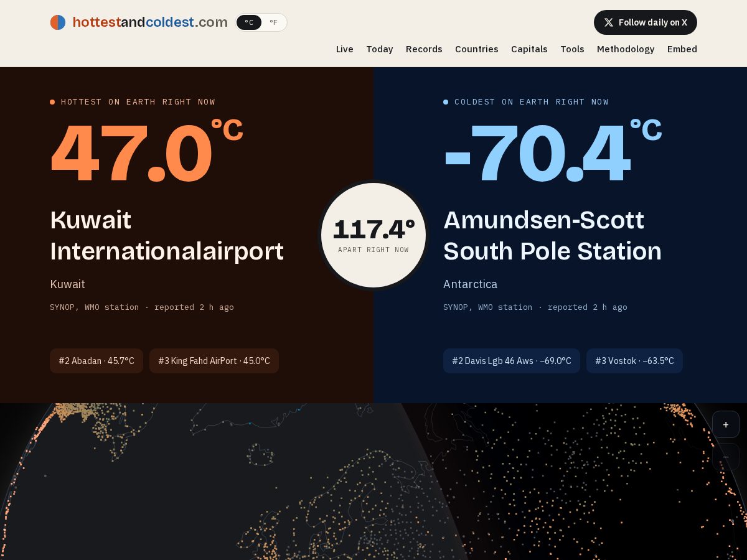Click SYNOP station info under Antarctica
The width and height of the screenshot is (747, 560).
(x=535, y=307)
